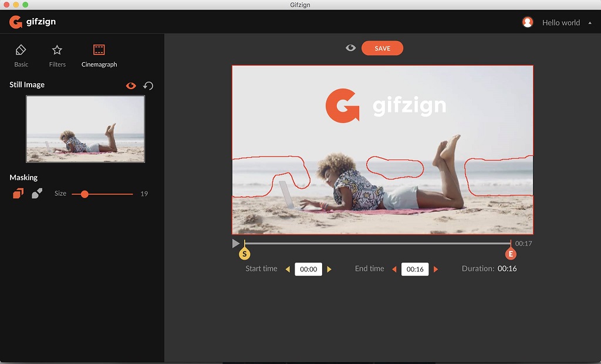The width and height of the screenshot is (601, 364).
Task: Click the SAVE button
Action: coord(382,48)
